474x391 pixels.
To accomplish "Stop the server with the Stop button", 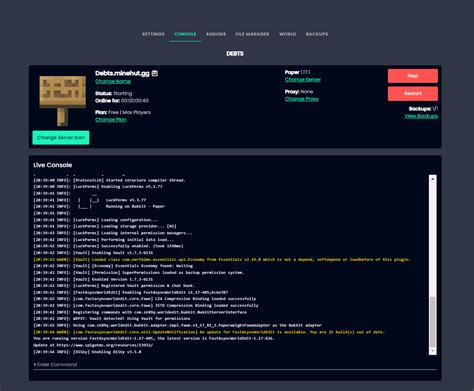I will coord(413,76).
